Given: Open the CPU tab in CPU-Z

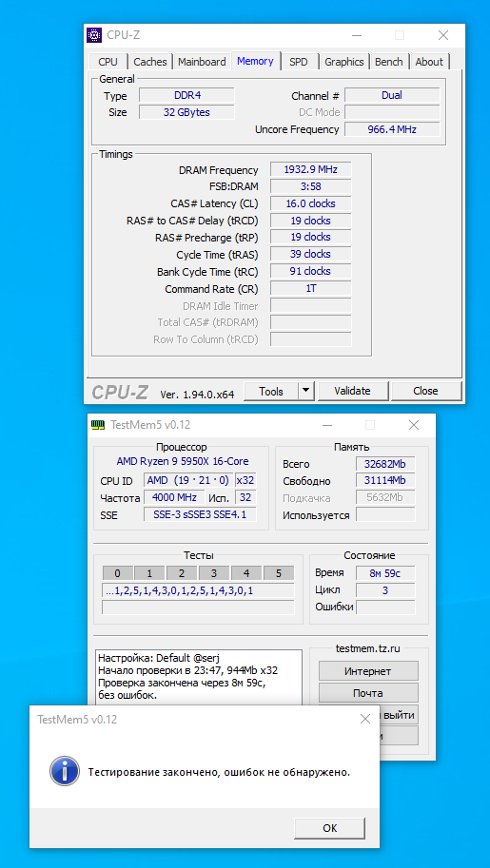Looking at the screenshot, I should coord(108,62).
